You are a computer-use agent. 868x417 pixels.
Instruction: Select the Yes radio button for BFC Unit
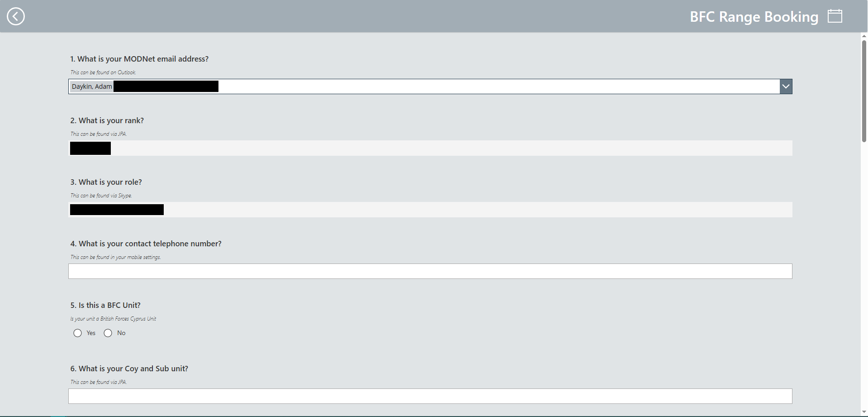tap(77, 333)
